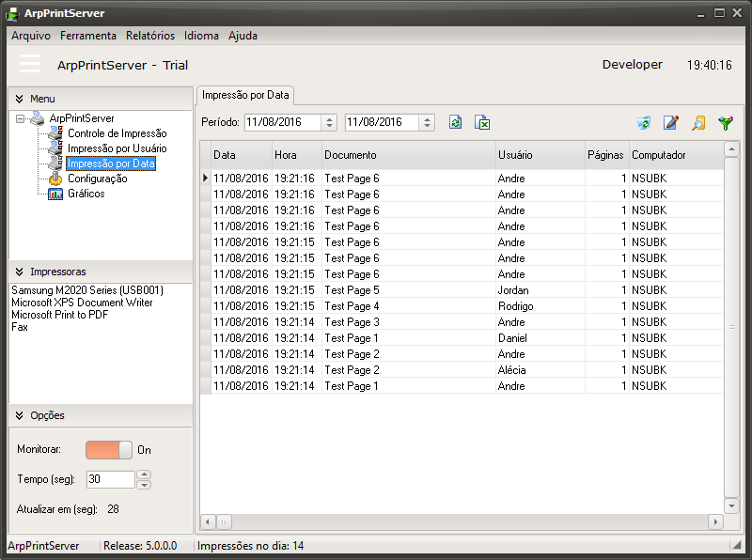Open the Relatórios menu
This screenshot has height=560, width=752.
tap(150, 36)
